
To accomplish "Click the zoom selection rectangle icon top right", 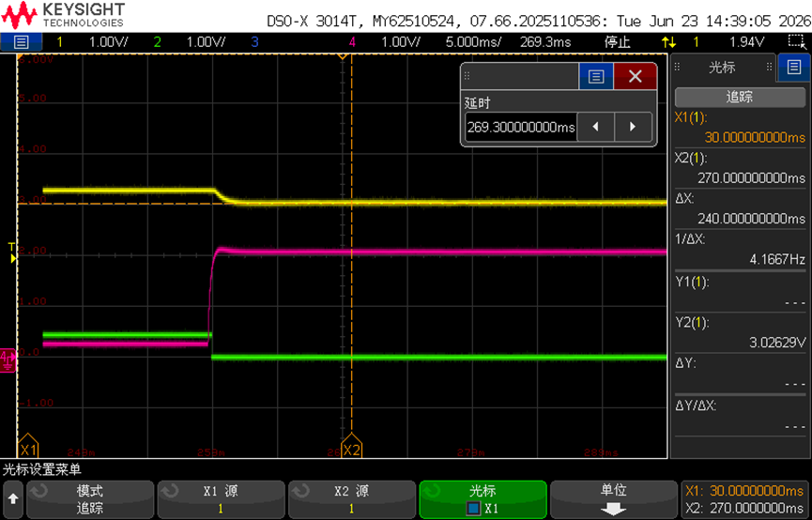I will pyautogui.click(x=794, y=41).
